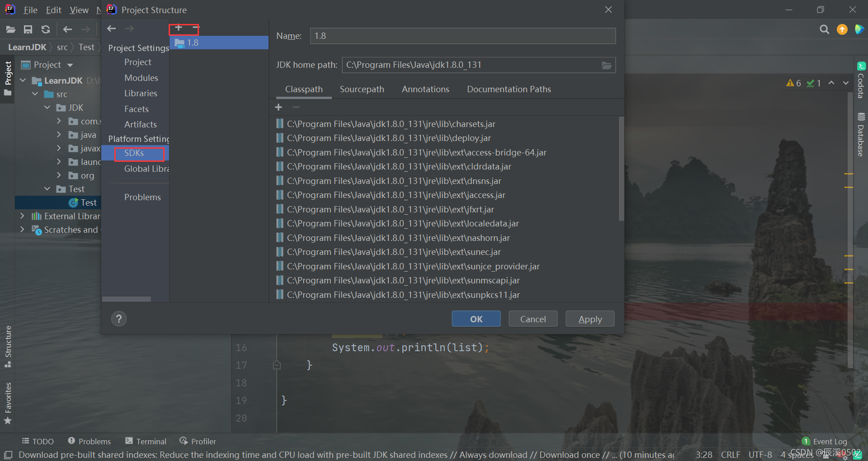Open the Codota side panel
Image resolution: width=868 pixels, height=461 pixels.
(x=861, y=80)
